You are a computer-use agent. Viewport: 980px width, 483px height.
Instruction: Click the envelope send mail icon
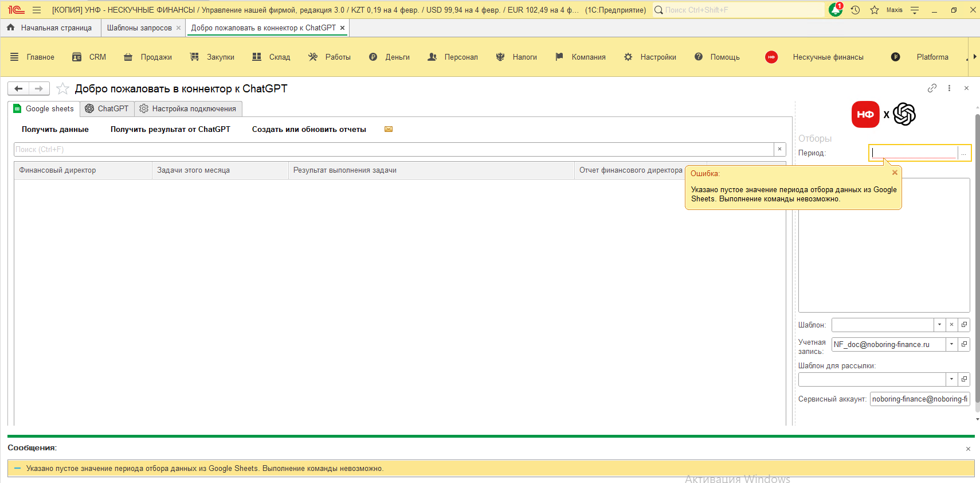coord(389,129)
